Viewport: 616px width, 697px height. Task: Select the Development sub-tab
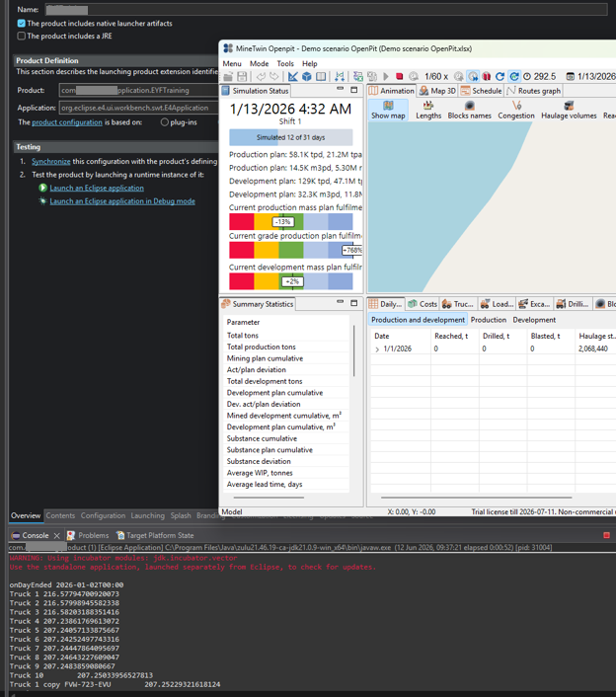coord(534,320)
